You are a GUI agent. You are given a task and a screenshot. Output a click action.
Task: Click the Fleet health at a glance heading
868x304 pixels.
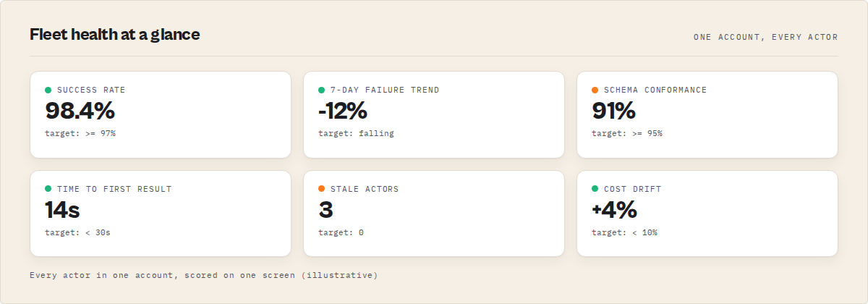(115, 34)
